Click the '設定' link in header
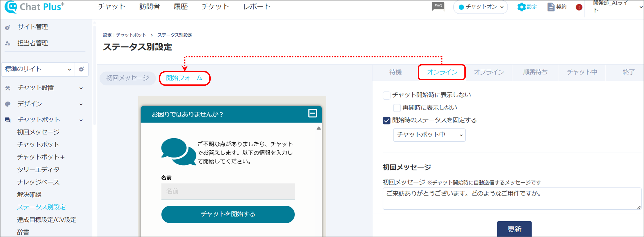Screen dimensions: 644x237 532,7
